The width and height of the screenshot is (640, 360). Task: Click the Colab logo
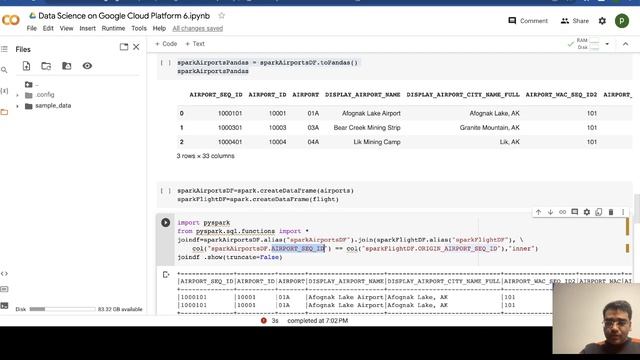click(x=11, y=20)
